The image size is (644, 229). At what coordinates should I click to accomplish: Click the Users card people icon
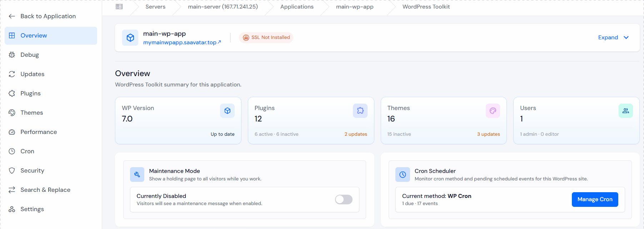tap(626, 111)
